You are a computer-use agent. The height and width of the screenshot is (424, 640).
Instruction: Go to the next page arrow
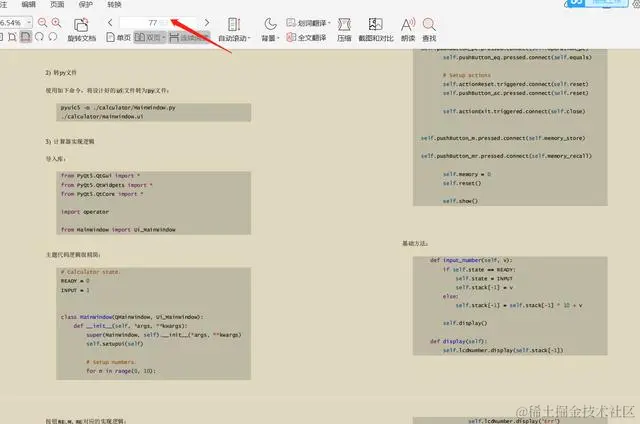(207, 22)
